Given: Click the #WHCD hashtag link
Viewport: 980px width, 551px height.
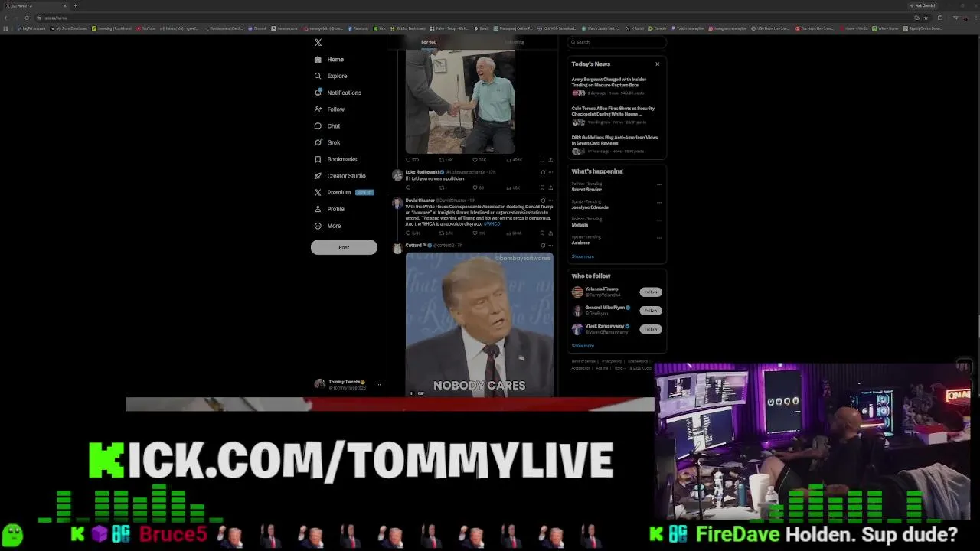Looking at the screenshot, I should click(492, 223).
